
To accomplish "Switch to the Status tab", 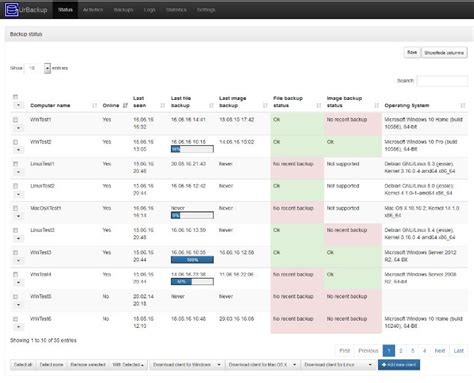I will point(65,10).
